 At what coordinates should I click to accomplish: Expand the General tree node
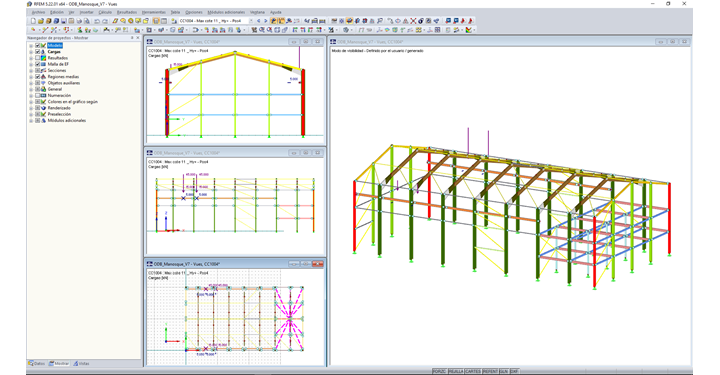coord(31,89)
